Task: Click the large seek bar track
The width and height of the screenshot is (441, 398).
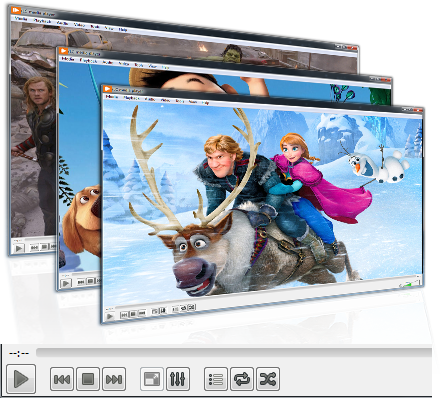Action: pos(234,353)
